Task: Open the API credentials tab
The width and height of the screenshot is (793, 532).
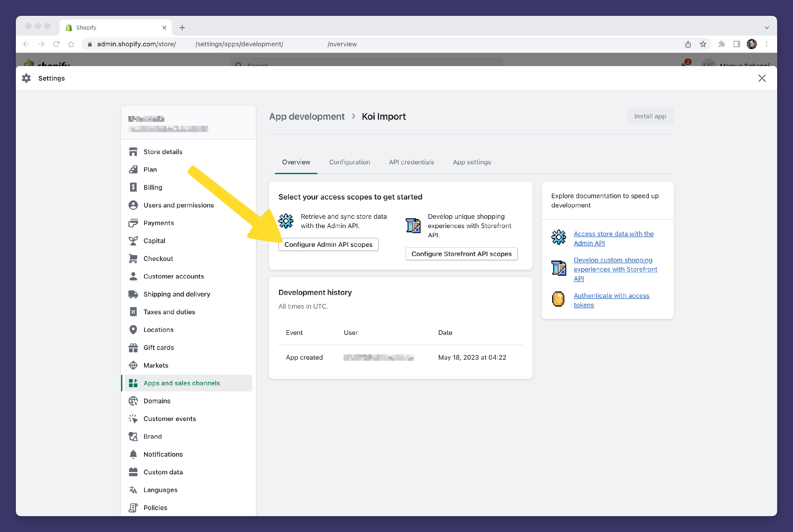Action: click(x=411, y=162)
